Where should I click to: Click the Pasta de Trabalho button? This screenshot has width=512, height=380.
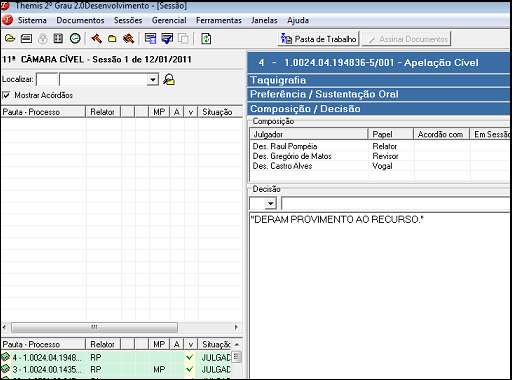coord(318,39)
